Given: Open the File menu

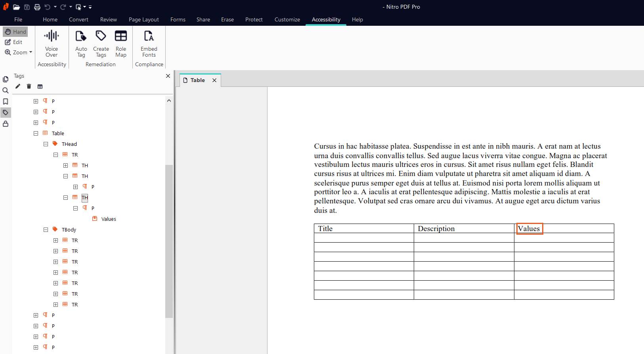Looking at the screenshot, I should (18, 19).
